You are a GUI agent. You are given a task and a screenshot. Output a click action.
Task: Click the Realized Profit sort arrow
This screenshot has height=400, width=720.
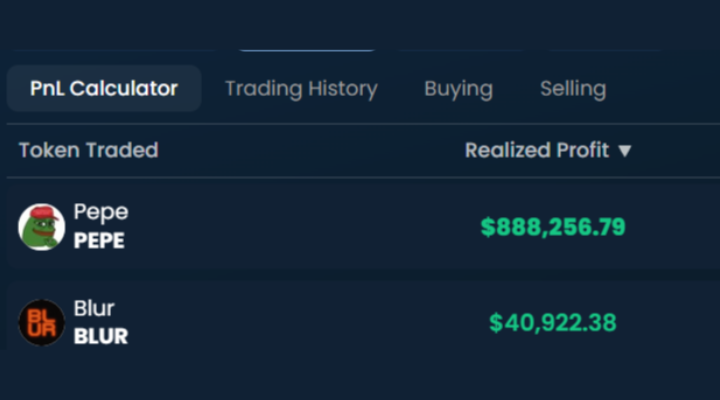[625, 151]
